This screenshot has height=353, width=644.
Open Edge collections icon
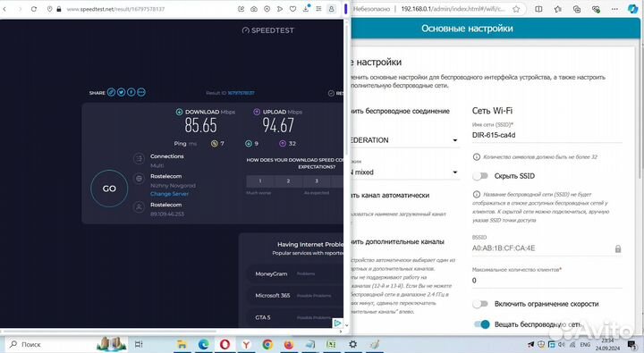pos(577,9)
